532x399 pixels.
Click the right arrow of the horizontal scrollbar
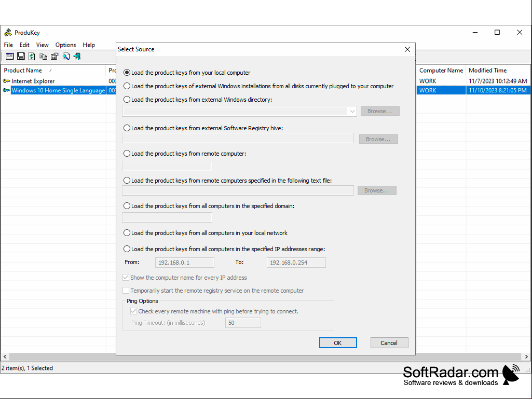526,356
